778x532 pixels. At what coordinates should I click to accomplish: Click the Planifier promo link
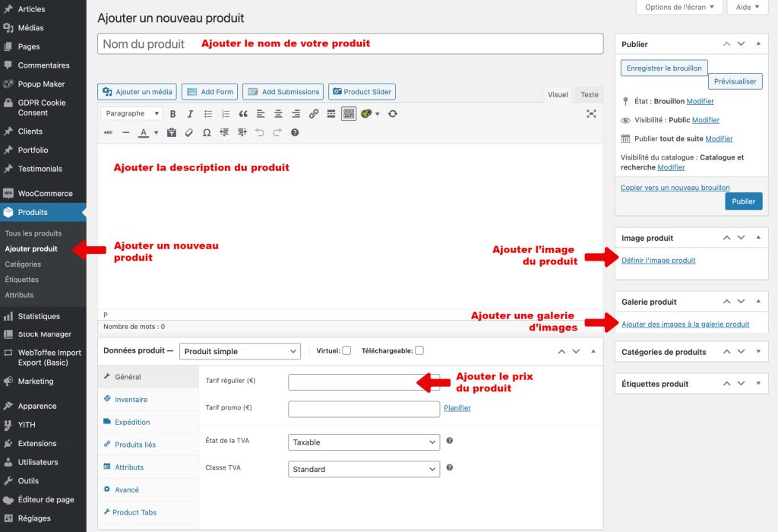tap(457, 408)
